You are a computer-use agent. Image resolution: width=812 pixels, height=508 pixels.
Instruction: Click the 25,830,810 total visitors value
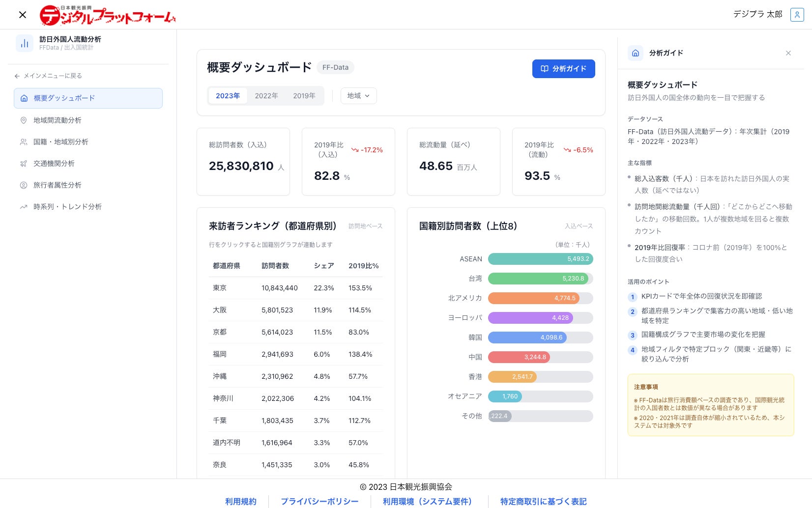point(241,166)
